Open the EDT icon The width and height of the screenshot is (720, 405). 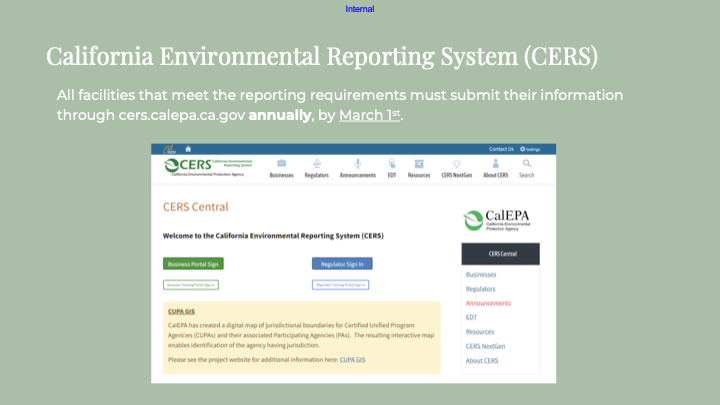coord(392,163)
